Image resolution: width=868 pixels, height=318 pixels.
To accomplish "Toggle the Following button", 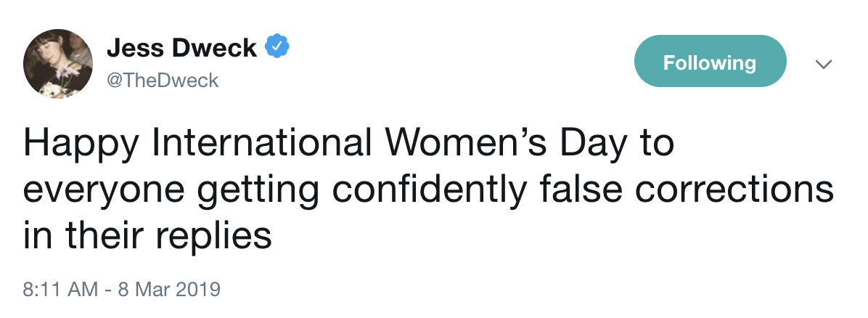I will pyautogui.click(x=710, y=62).
